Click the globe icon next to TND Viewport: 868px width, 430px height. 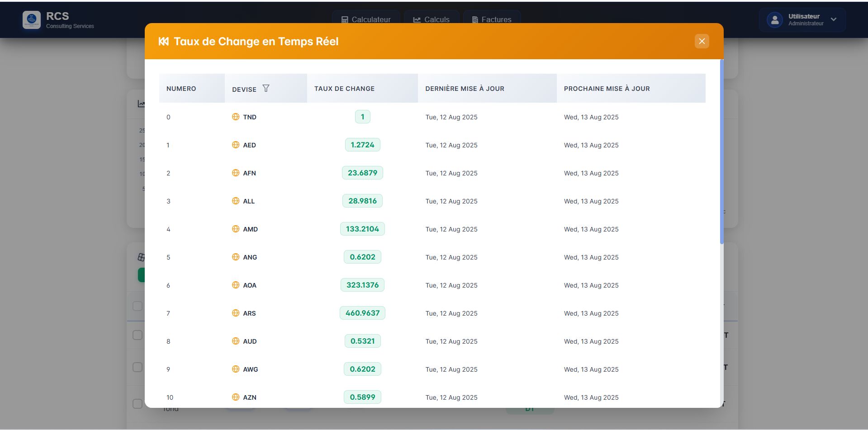[236, 117]
